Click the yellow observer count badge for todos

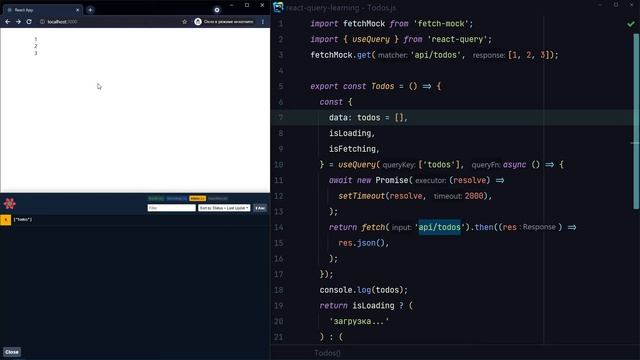(x=6, y=220)
